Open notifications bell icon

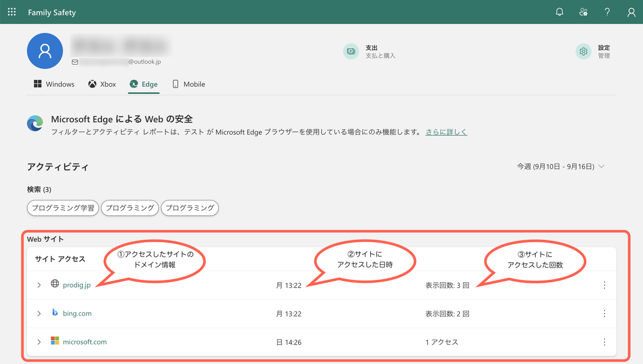tap(560, 12)
